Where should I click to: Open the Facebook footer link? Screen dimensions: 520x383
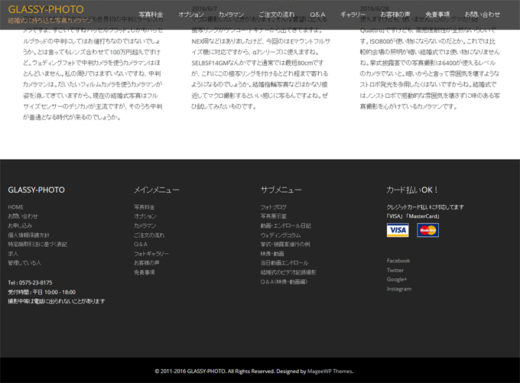(x=398, y=261)
